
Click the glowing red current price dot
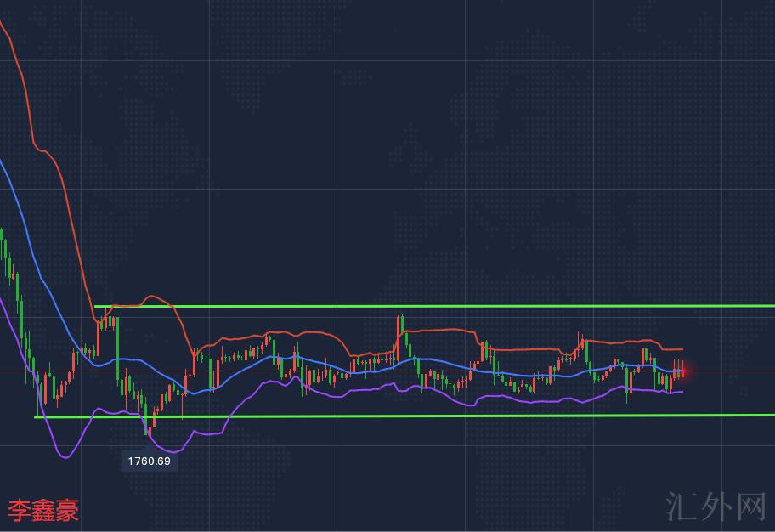pos(683,371)
